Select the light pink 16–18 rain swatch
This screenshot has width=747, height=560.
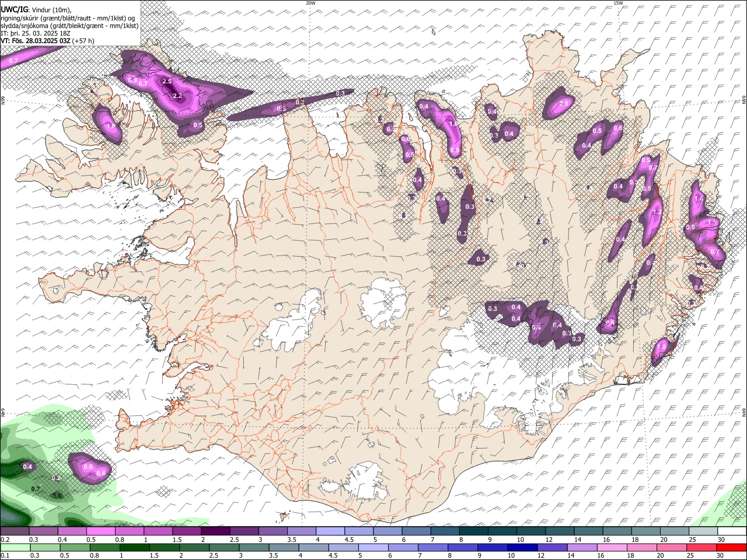tap(611, 547)
